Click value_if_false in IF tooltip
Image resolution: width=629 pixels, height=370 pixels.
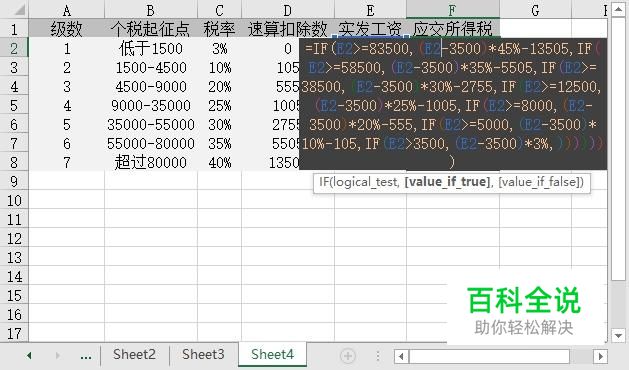click(539, 182)
